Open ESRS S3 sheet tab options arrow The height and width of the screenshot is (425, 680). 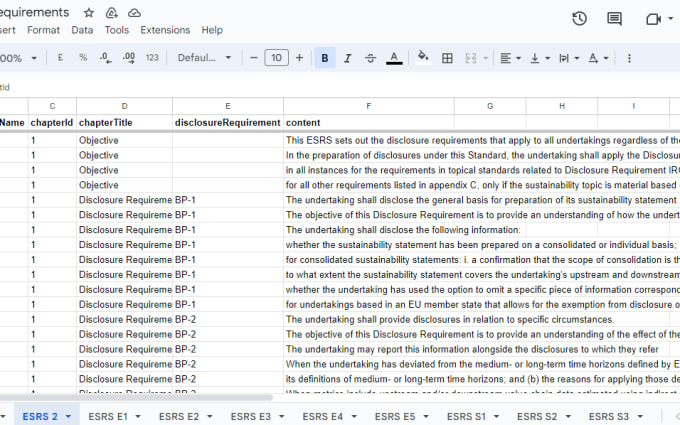(x=640, y=416)
